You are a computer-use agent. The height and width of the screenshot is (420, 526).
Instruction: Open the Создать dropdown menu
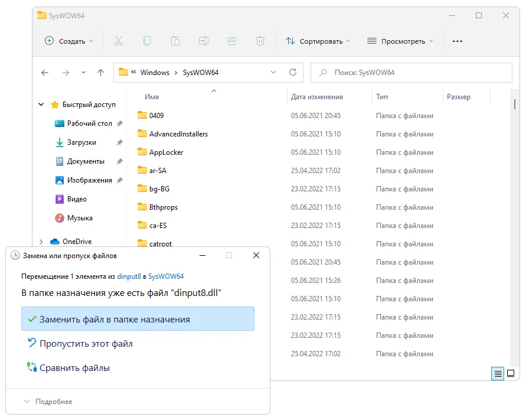tap(69, 41)
